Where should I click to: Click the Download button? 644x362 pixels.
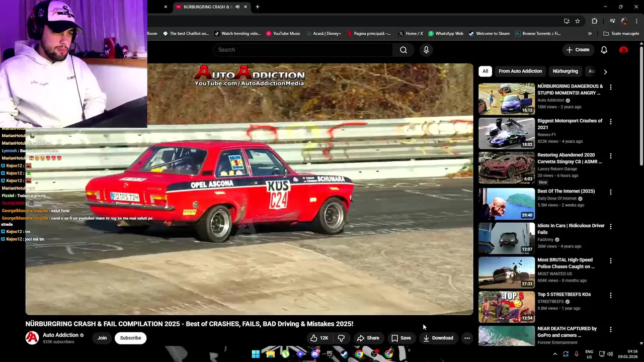click(x=438, y=338)
